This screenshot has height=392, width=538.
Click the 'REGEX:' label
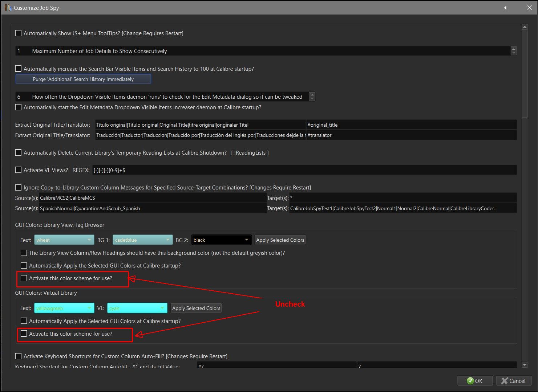pos(81,170)
